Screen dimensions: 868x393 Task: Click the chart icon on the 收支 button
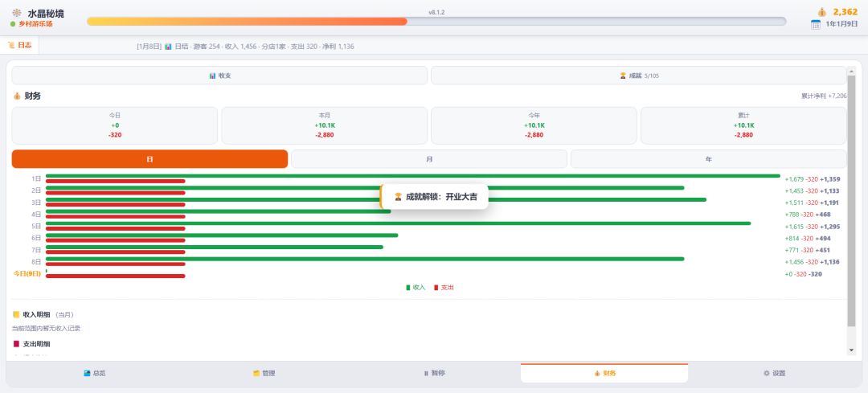pyautogui.click(x=212, y=76)
